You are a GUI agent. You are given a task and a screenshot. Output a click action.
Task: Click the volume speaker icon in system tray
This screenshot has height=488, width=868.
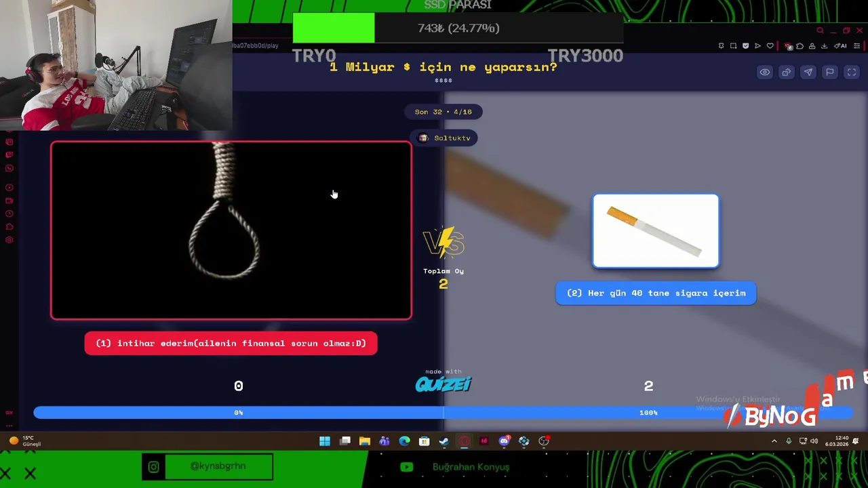pos(814,441)
